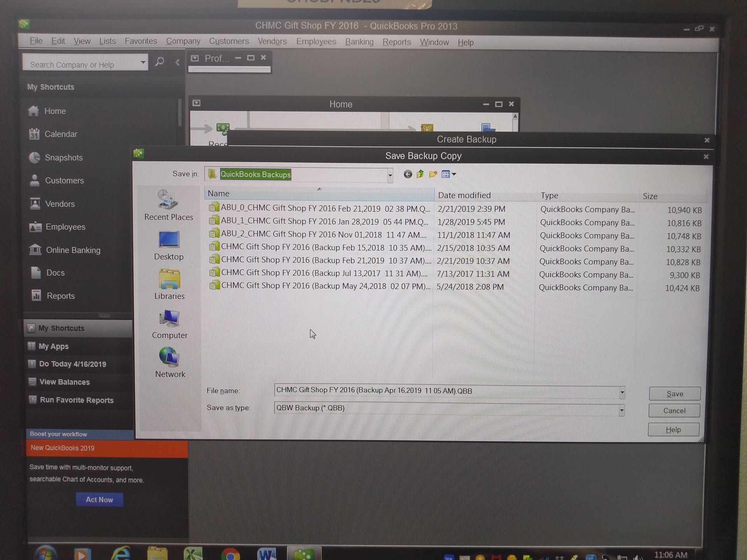Create a new folder via the toolbar icon

coord(433,174)
